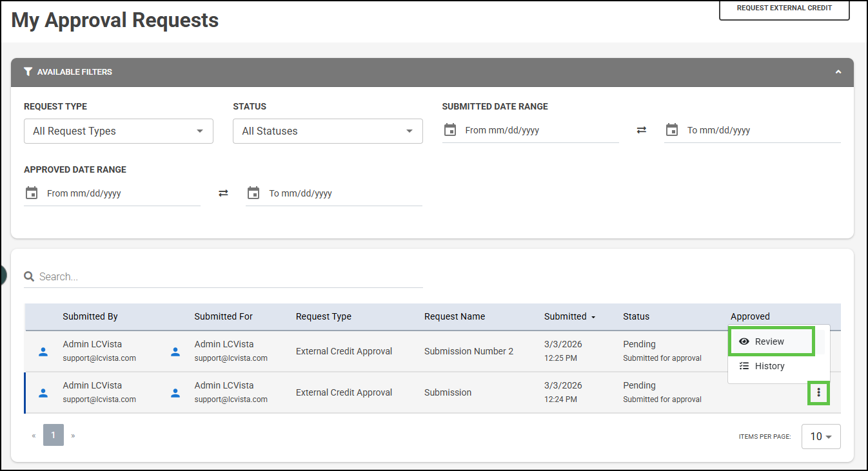Click the three-dot menu on Submission row

pos(818,392)
